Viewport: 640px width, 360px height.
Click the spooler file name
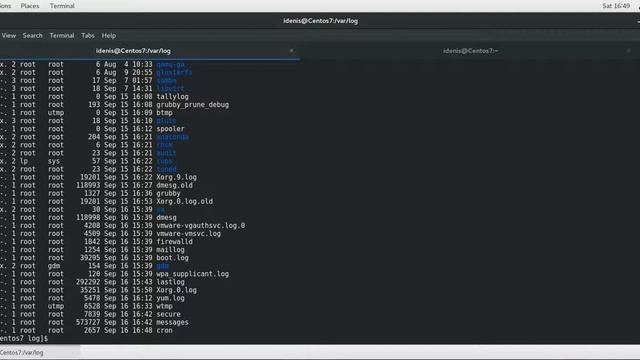[171, 129]
